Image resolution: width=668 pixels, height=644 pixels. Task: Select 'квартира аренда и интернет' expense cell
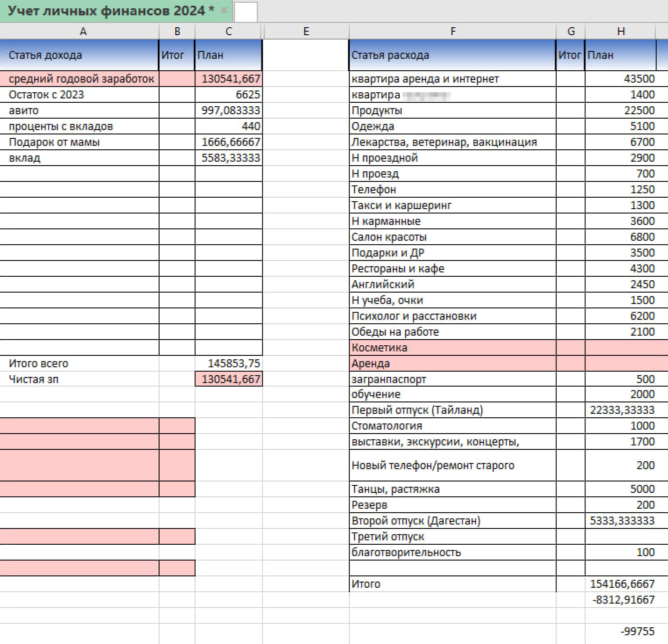click(x=453, y=79)
